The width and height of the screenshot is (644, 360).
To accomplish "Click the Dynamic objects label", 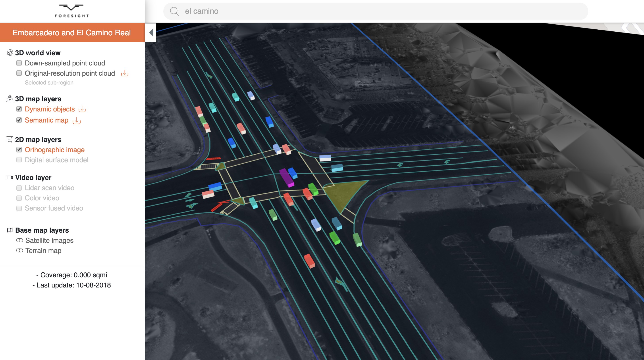I will pos(50,109).
